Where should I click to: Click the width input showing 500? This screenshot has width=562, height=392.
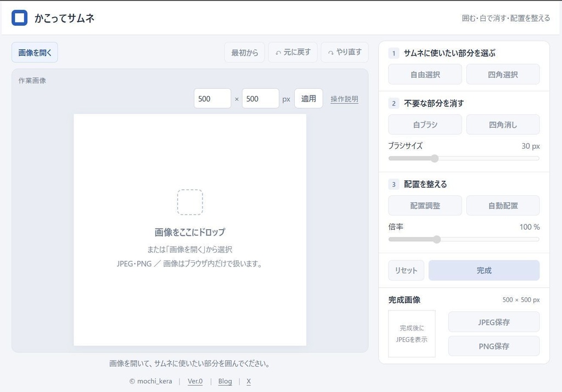(x=212, y=99)
